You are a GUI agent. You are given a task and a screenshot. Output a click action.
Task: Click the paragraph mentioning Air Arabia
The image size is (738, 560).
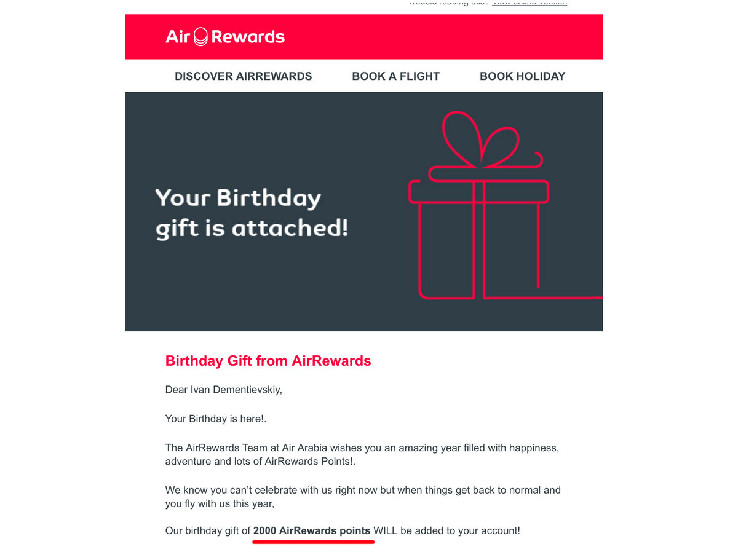point(362,454)
